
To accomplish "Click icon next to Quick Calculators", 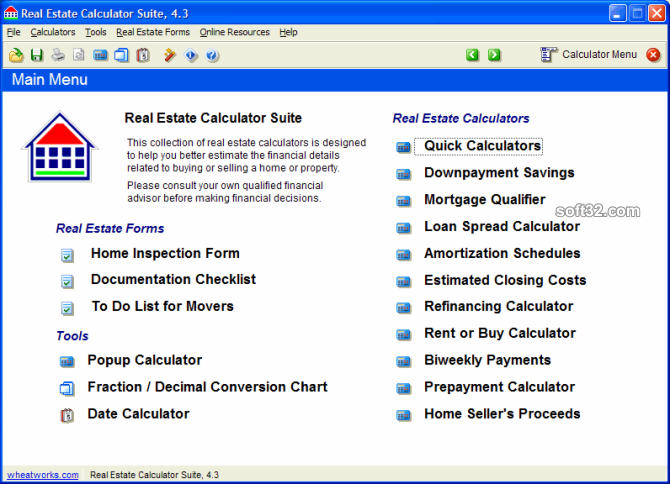I will (403, 147).
